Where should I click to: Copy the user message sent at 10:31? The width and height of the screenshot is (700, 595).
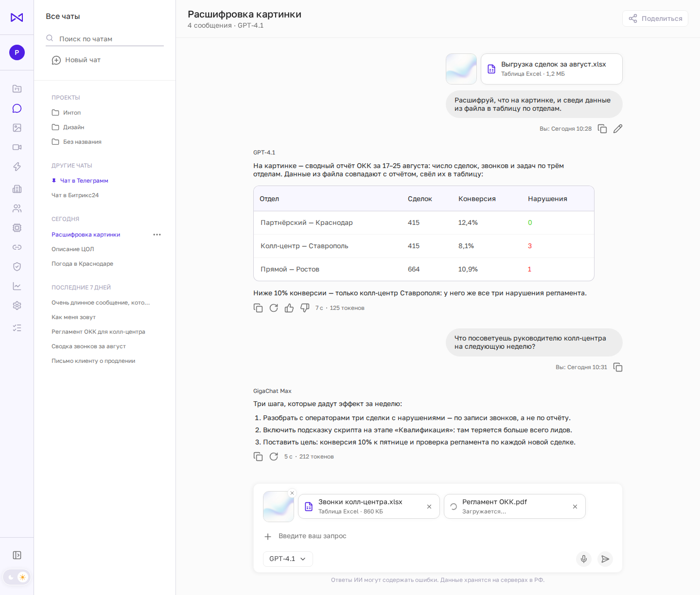coord(618,367)
